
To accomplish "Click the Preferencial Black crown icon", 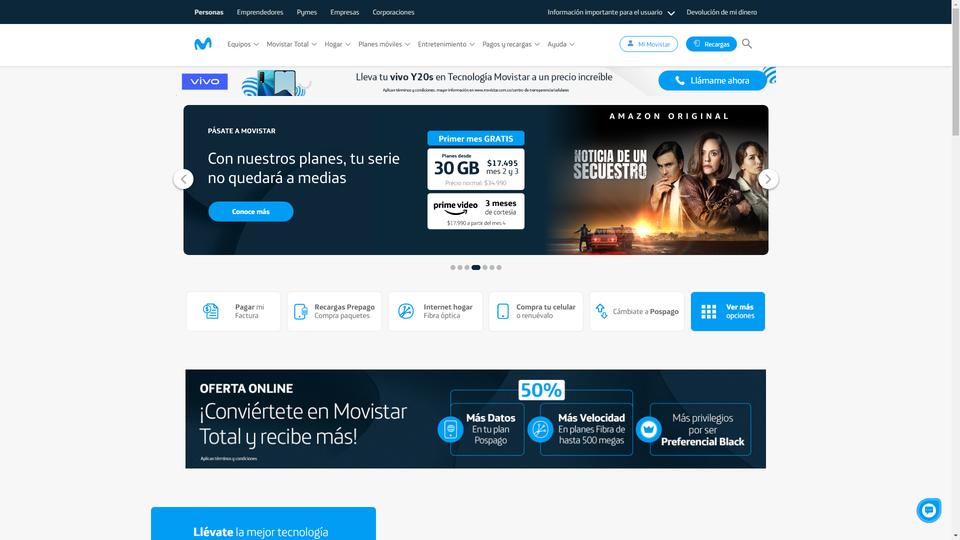I will [648, 429].
